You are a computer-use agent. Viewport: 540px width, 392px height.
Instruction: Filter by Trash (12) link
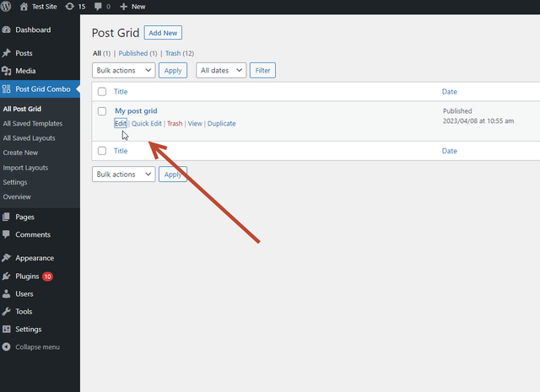[x=180, y=53]
